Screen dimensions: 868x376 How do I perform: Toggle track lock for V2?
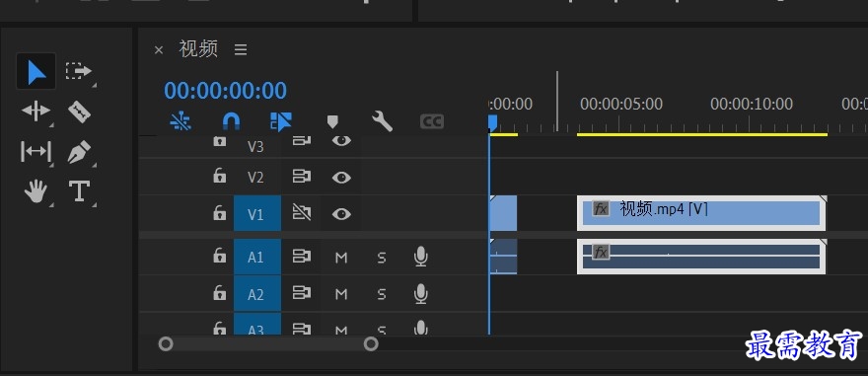point(220,177)
